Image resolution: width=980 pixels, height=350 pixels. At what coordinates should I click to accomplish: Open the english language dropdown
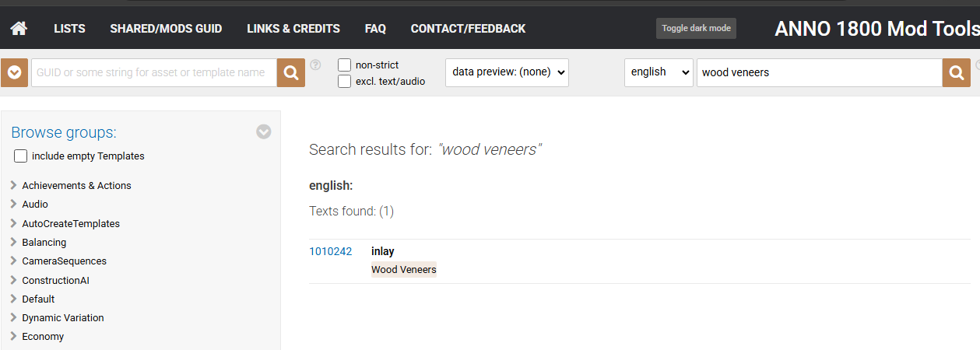[x=658, y=72]
